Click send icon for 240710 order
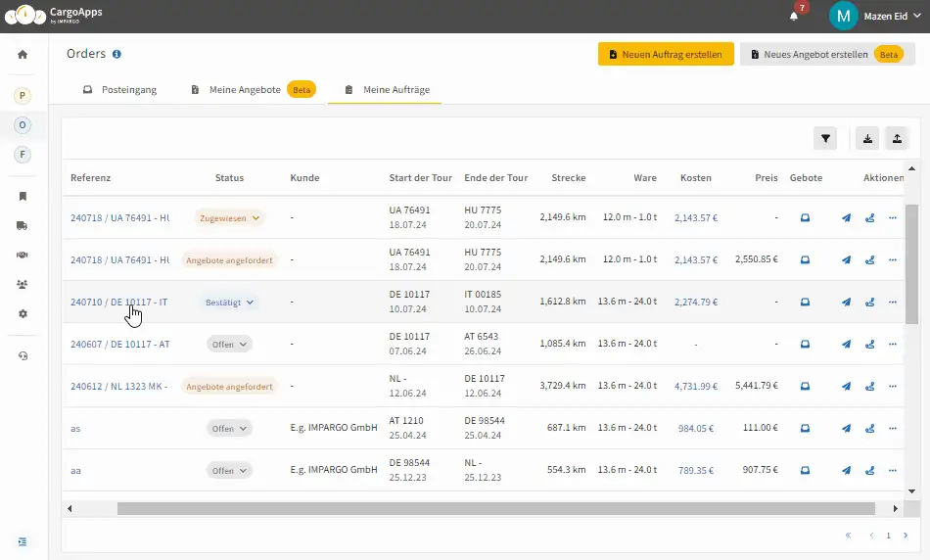 (x=847, y=302)
